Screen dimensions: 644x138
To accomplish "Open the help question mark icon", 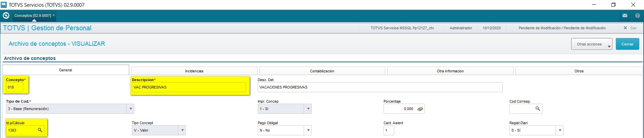I will point(638,15).
